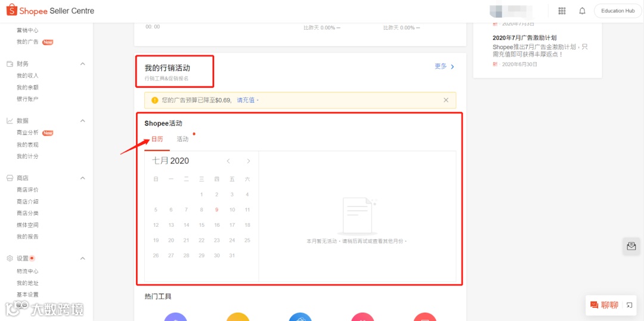Viewport: 644px width, 321px height.
Task: Open 商业分析 in sidebar
Action: click(x=27, y=133)
